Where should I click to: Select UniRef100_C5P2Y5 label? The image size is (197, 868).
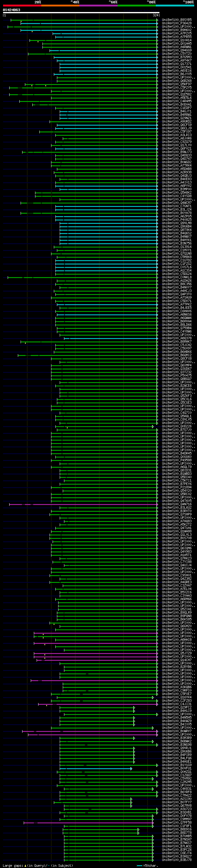[177, 88]
